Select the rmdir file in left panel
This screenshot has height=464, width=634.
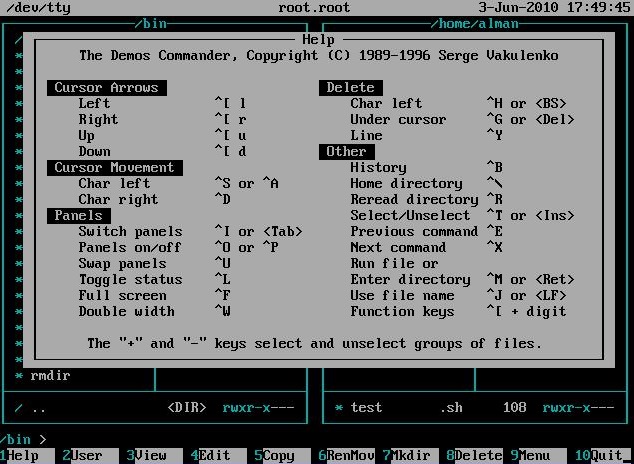[x=50, y=375]
